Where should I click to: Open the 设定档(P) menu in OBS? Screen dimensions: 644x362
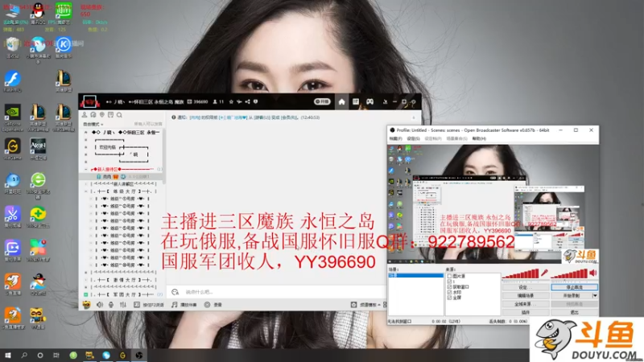pos(433,138)
